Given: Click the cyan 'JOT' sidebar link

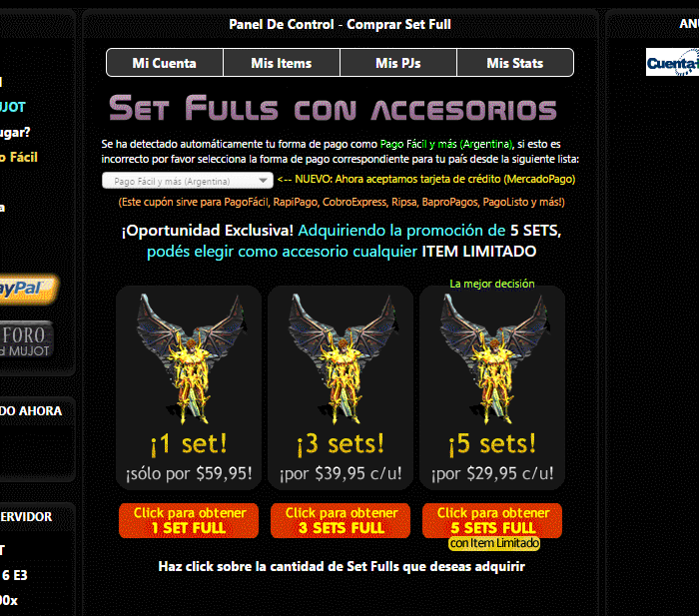Looking at the screenshot, I should (13, 107).
